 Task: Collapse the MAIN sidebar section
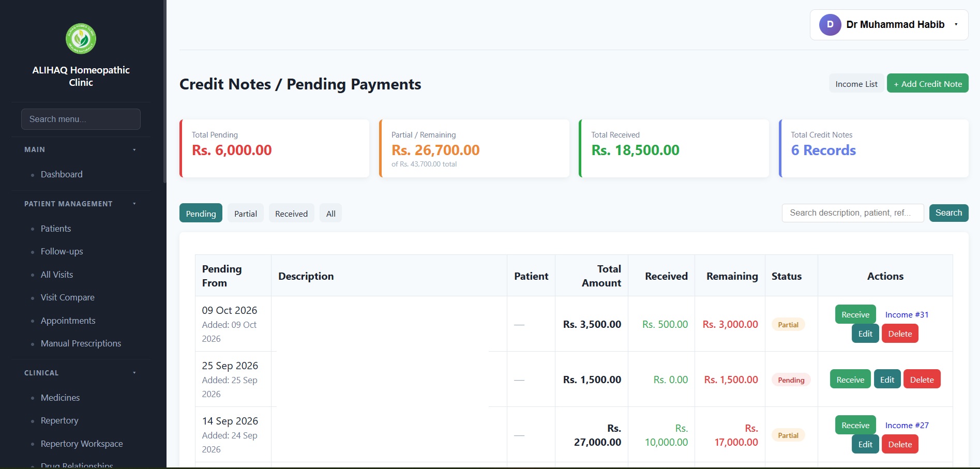pyautogui.click(x=81, y=149)
